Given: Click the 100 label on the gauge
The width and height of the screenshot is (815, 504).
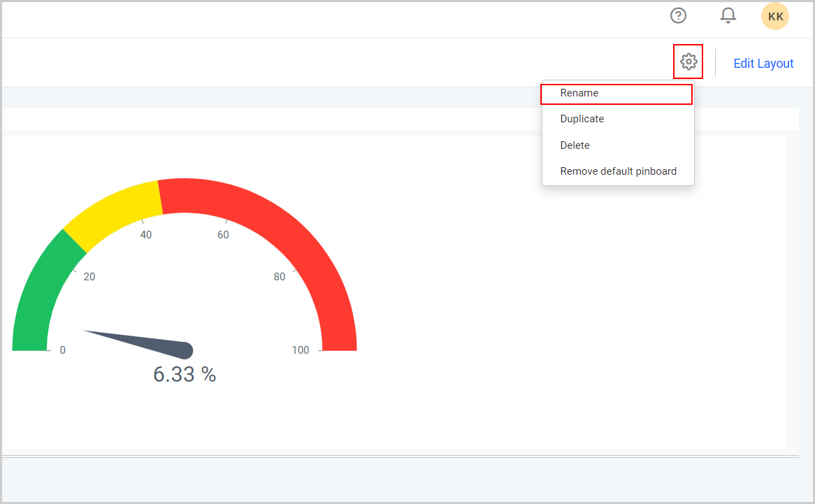Looking at the screenshot, I should click(301, 350).
